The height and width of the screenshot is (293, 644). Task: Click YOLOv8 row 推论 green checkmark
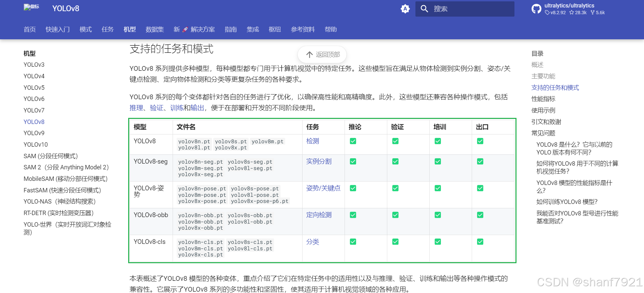click(x=353, y=141)
